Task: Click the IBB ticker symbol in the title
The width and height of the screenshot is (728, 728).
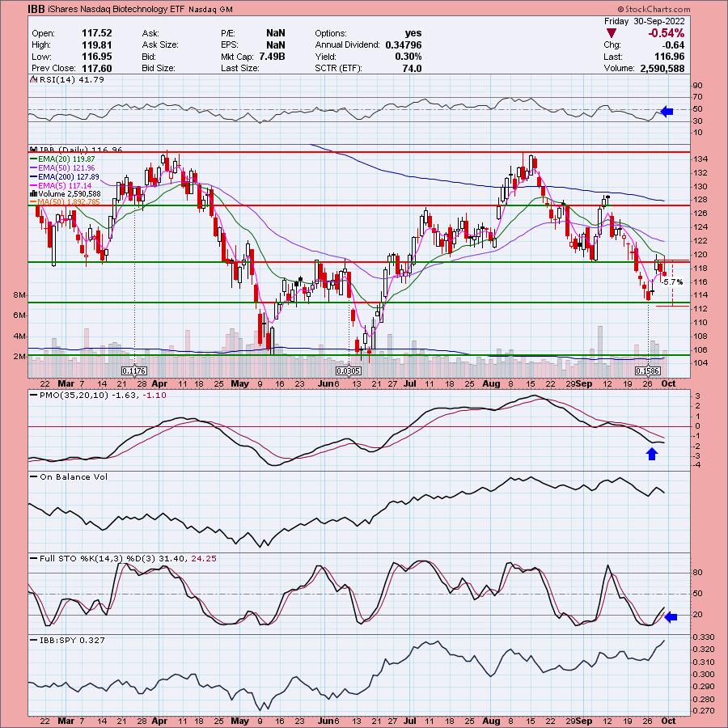Action: click(36, 9)
